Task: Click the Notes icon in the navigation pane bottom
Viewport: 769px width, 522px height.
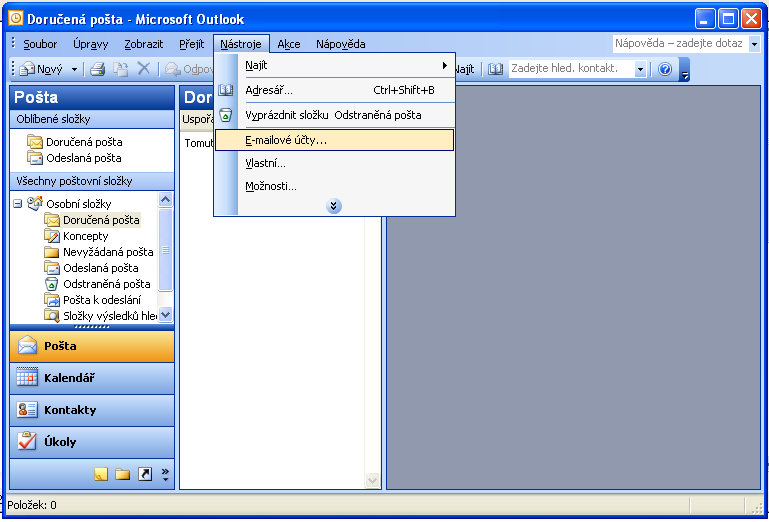Action: tap(101, 474)
